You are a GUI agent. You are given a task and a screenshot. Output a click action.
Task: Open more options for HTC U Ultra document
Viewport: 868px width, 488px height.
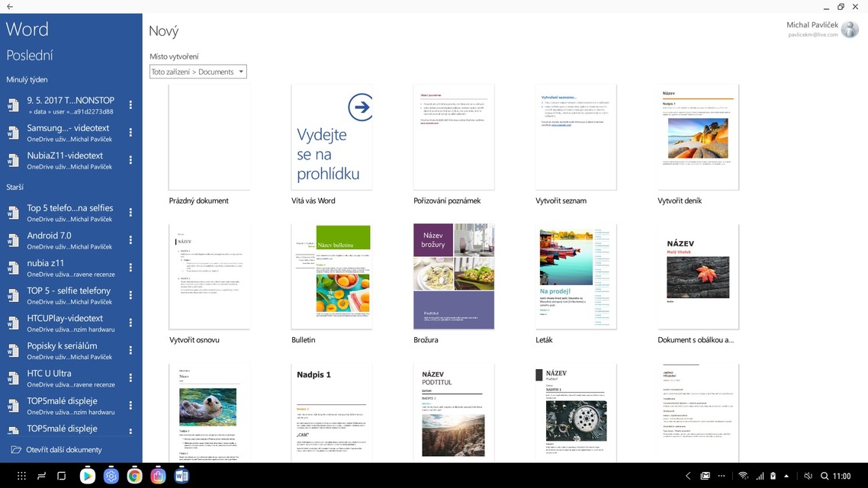coord(130,378)
